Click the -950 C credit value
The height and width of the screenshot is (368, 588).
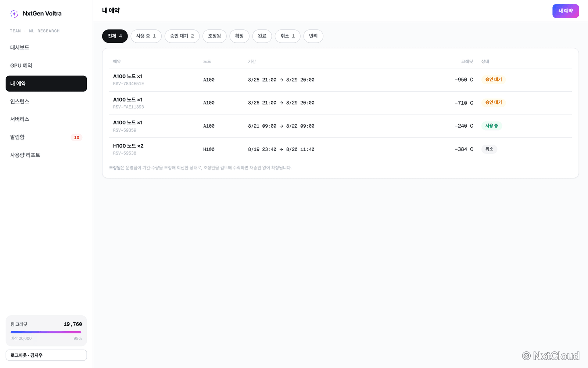click(464, 80)
